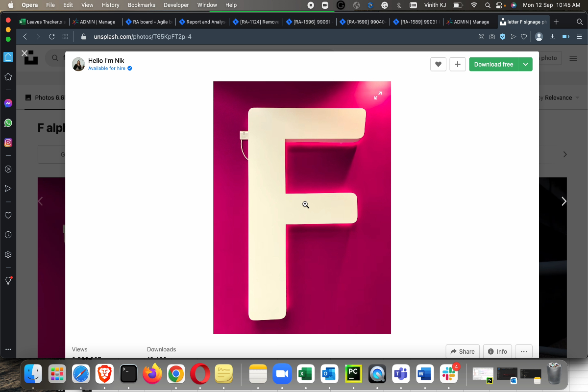Open Brave browser from the Dock
The height and width of the screenshot is (392, 588).
coord(104,374)
